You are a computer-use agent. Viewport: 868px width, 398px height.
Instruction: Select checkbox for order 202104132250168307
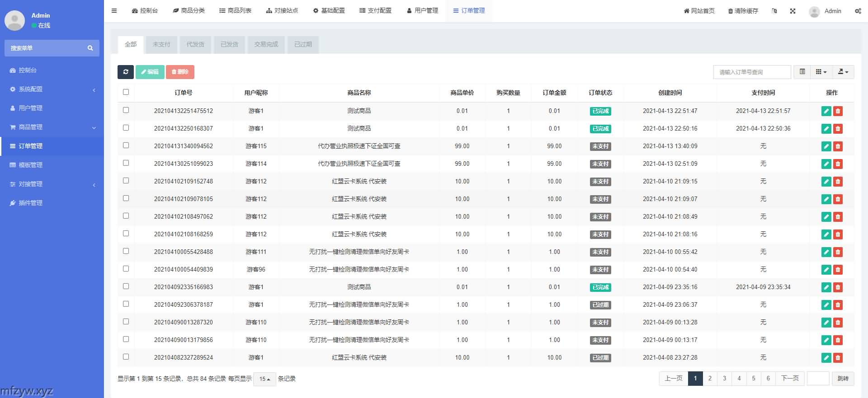pos(126,128)
